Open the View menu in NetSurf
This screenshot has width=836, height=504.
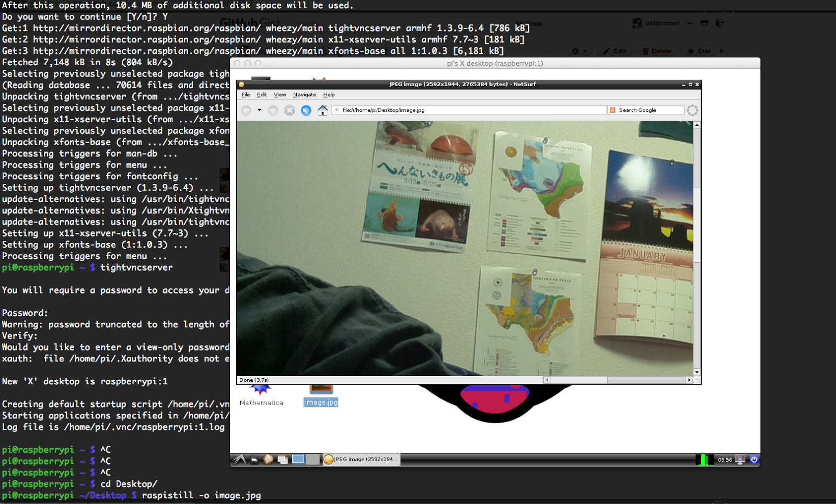click(x=280, y=95)
